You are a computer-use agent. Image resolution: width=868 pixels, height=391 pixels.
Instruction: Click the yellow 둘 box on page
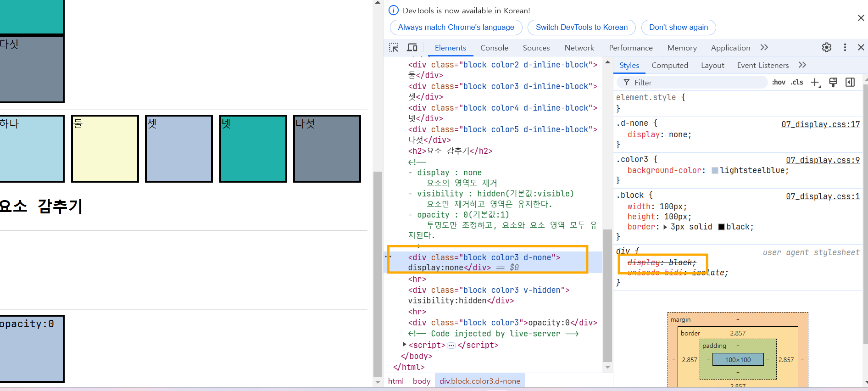(x=105, y=149)
